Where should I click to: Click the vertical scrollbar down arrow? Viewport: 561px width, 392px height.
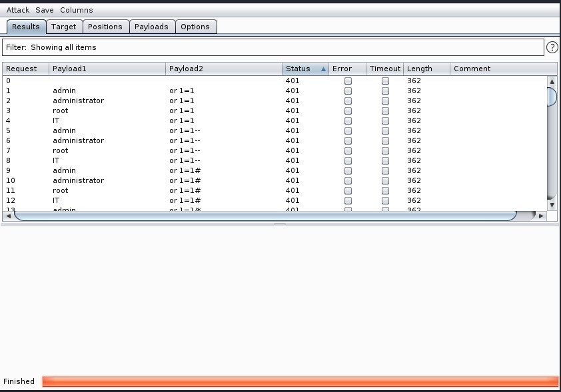click(552, 205)
